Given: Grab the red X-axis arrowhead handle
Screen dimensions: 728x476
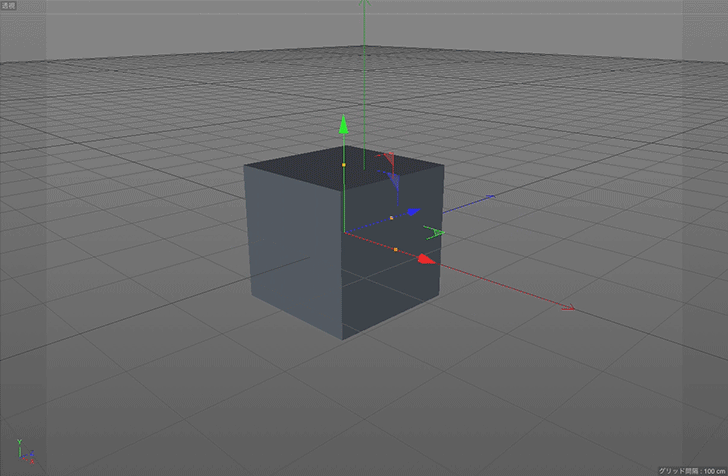Looking at the screenshot, I should coord(426,259).
